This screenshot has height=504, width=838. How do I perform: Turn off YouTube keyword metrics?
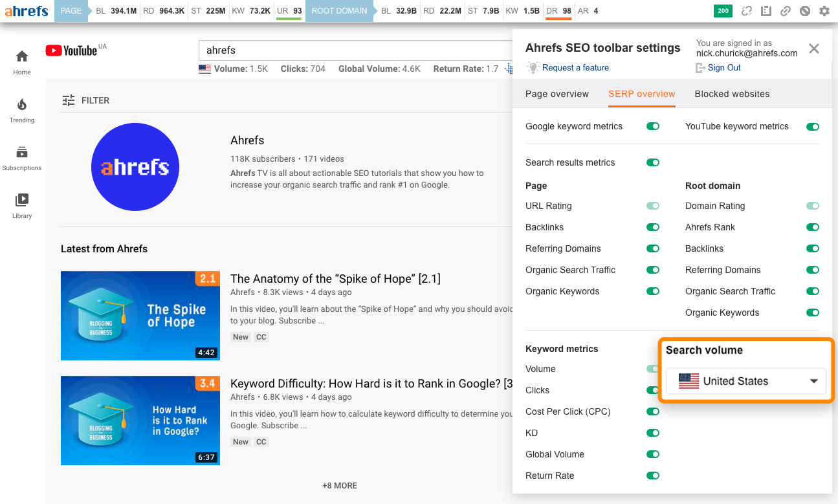click(x=812, y=127)
